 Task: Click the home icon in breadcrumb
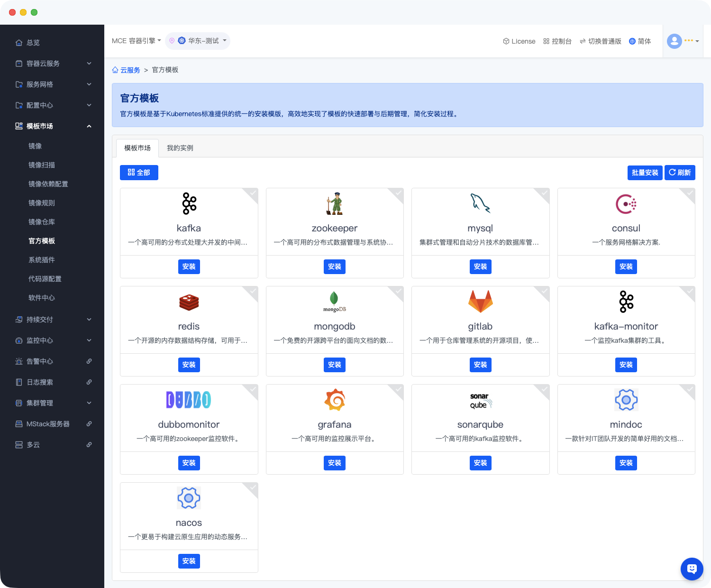[x=115, y=70]
